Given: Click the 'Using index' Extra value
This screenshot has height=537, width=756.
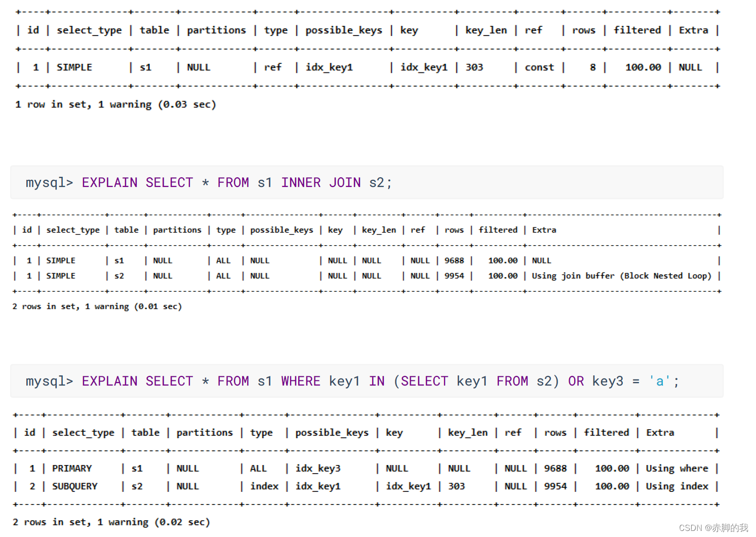Looking at the screenshot, I should click(x=677, y=486).
